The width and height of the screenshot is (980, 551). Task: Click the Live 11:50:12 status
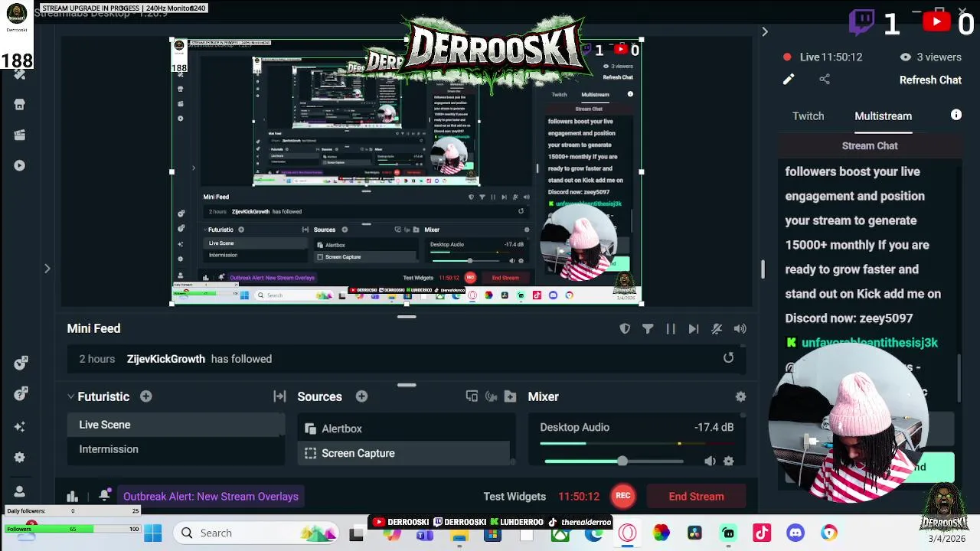click(x=822, y=57)
